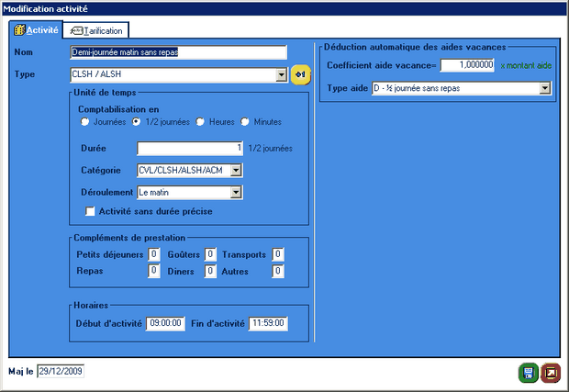Click the Nom text field
The height and width of the screenshot is (392, 569).
coord(179,52)
